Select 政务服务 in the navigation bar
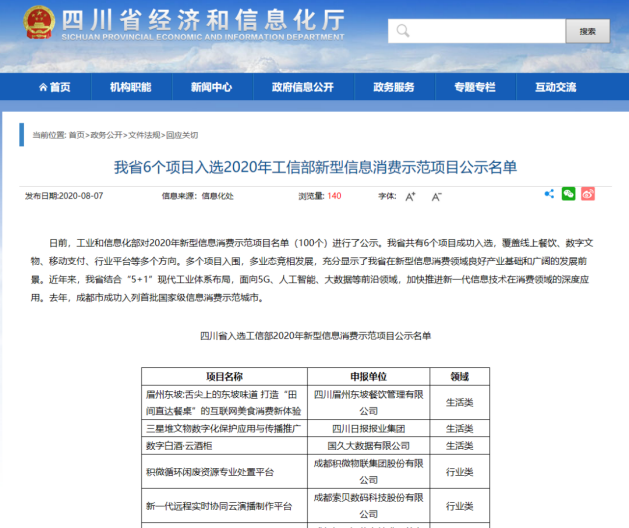 [394, 87]
